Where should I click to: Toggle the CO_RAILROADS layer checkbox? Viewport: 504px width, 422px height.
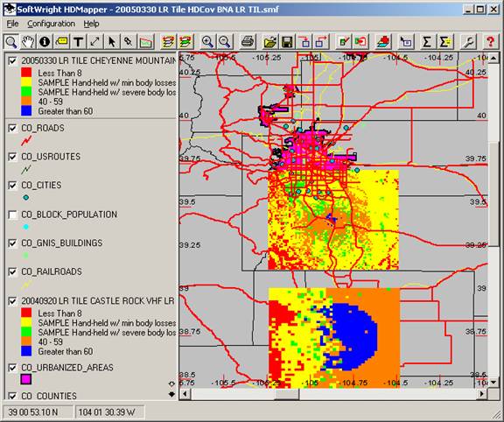(12, 271)
